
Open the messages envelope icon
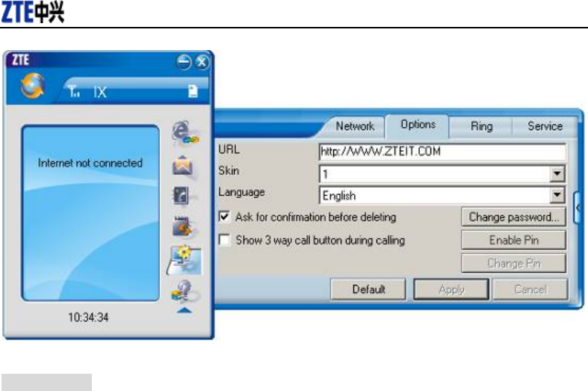coord(182,166)
